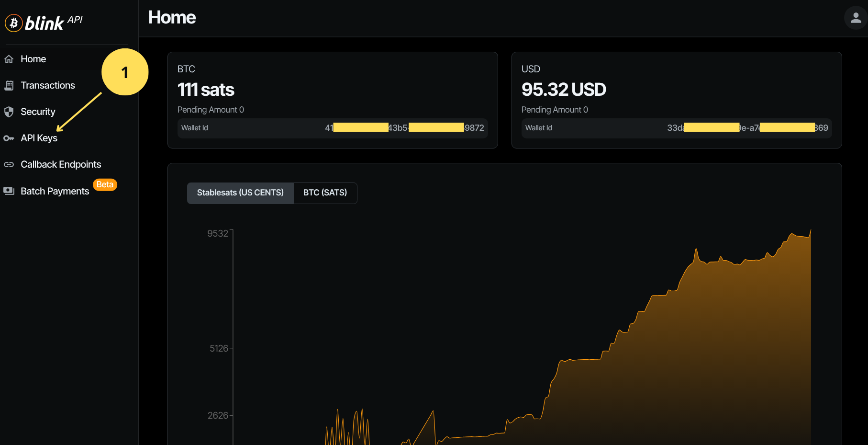This screenshot has height=445, width=868.
Task: Click the Home house icon in sidebar
Action: click(9, 59)
